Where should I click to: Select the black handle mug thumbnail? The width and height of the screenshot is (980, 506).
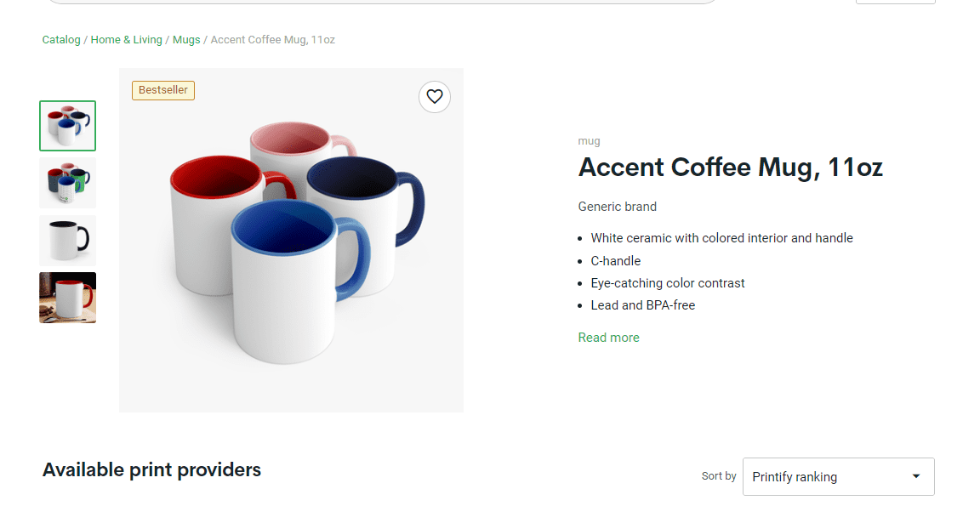67,241
